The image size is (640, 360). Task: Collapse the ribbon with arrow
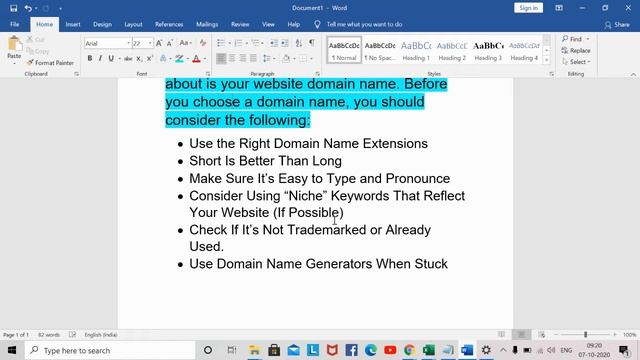click(633, 74)
